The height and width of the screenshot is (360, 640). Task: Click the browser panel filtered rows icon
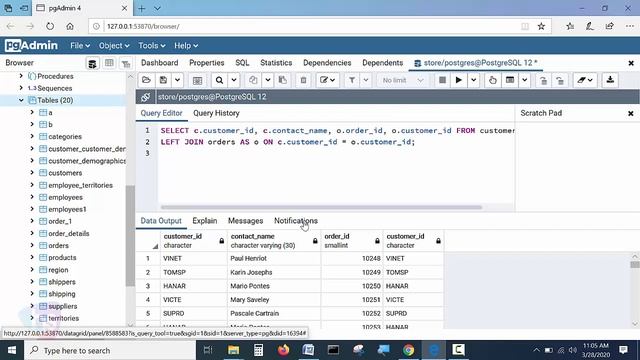[x=126, y=63]
